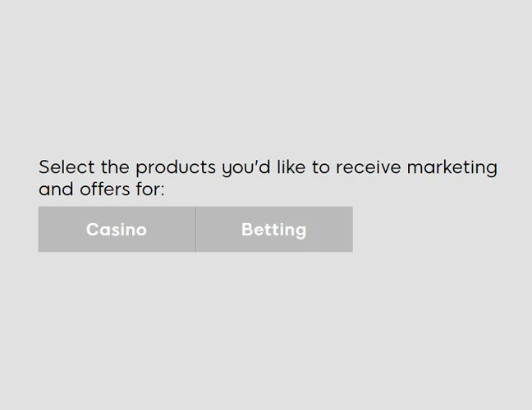Click the 'and offers for:' text line
This screenshot has width=532, height=410.
[x=102, y=189]
